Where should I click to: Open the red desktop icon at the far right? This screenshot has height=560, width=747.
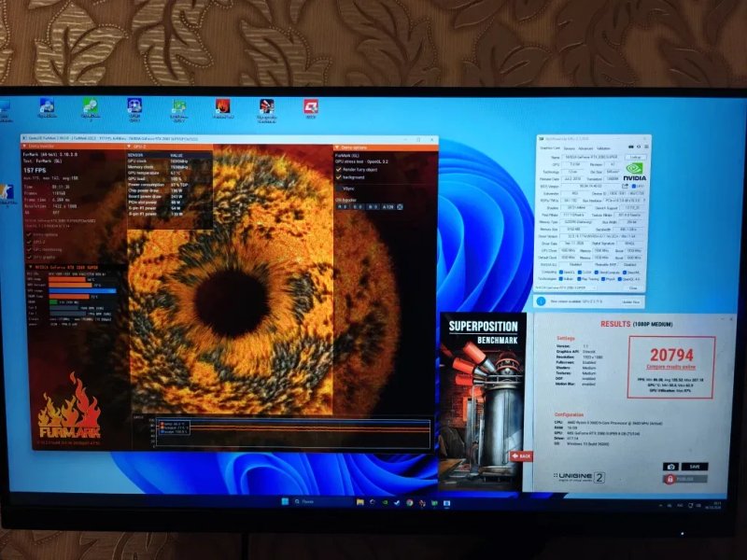coord(311,106)
